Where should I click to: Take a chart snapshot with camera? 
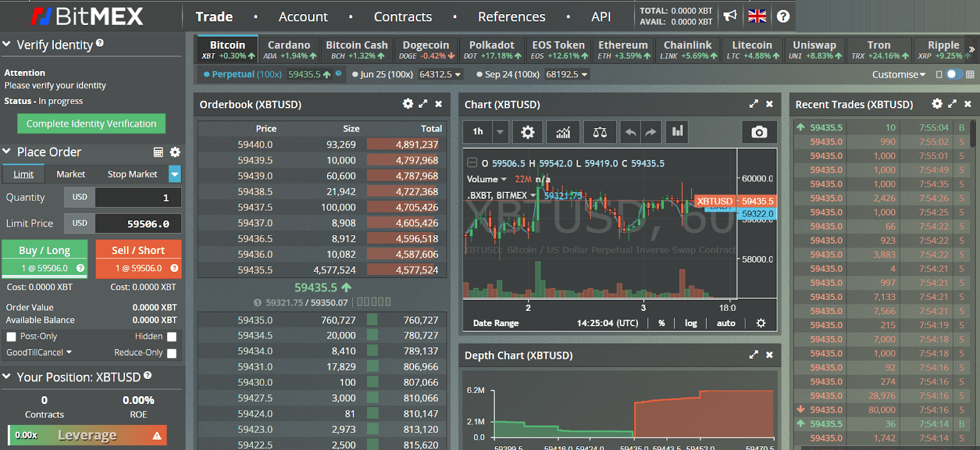point(759,132)
